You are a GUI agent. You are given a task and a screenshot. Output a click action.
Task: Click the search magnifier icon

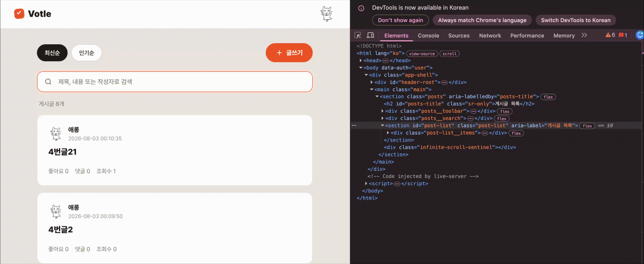point(48,82)
